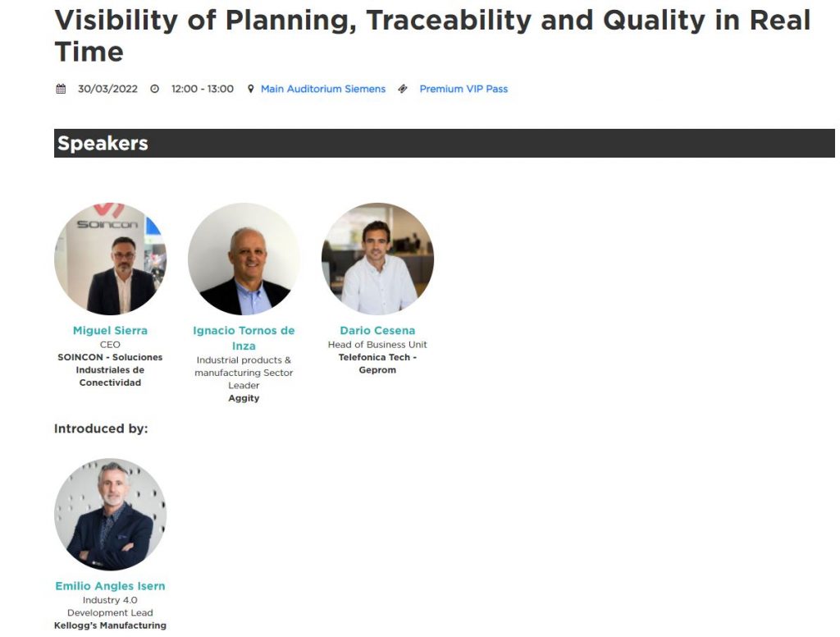Open Ignacio Tornos de Inza name link

[244, 337]
